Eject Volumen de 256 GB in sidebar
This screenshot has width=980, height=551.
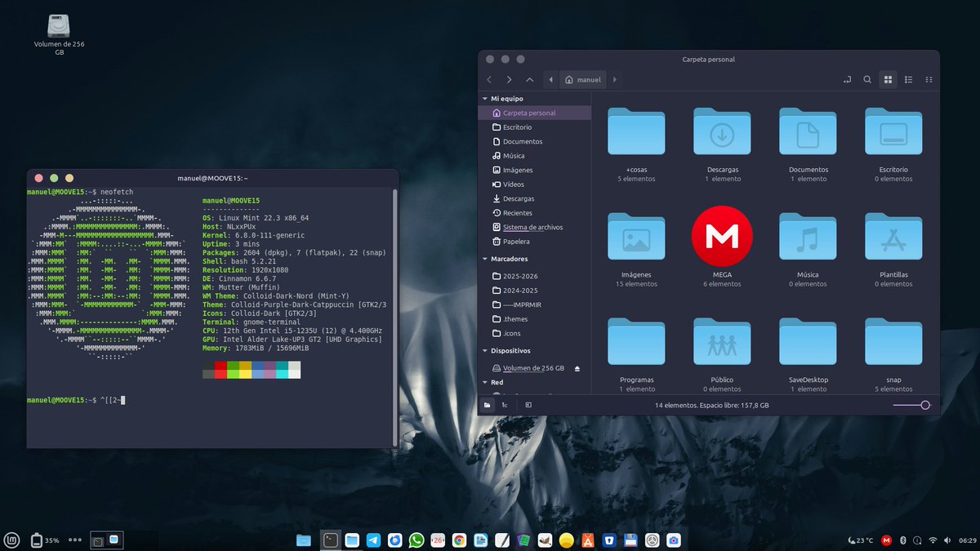(577, 368)
